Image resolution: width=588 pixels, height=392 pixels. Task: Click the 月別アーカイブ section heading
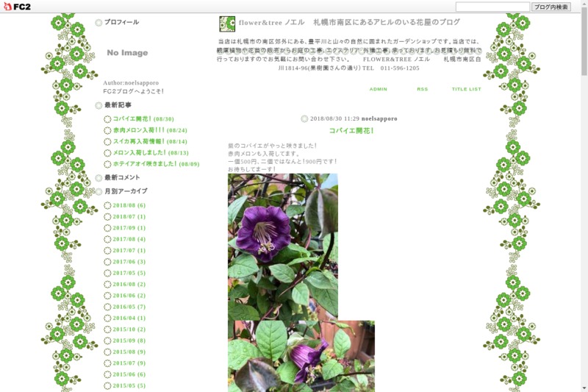click(126, 191)
